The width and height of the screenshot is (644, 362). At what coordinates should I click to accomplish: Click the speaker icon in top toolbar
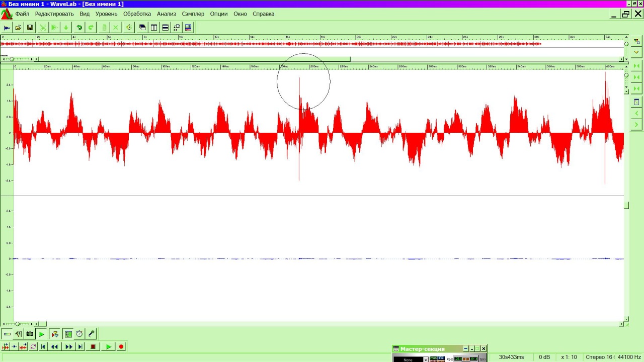click(128, 28)
